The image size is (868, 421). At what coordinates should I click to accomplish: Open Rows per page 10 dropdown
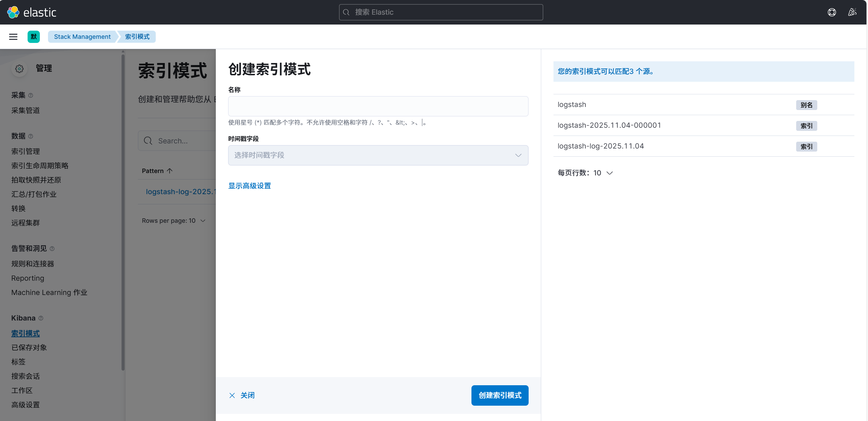click(x=174, y=221)
